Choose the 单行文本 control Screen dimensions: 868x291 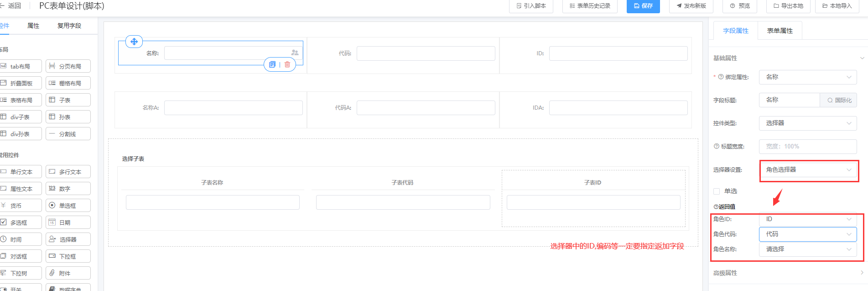click(21, 172)
